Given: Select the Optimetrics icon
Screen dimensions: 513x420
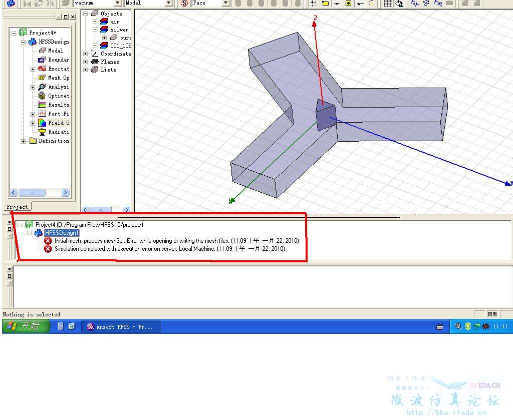Looking at the screenshot, I should coord(42,96).
